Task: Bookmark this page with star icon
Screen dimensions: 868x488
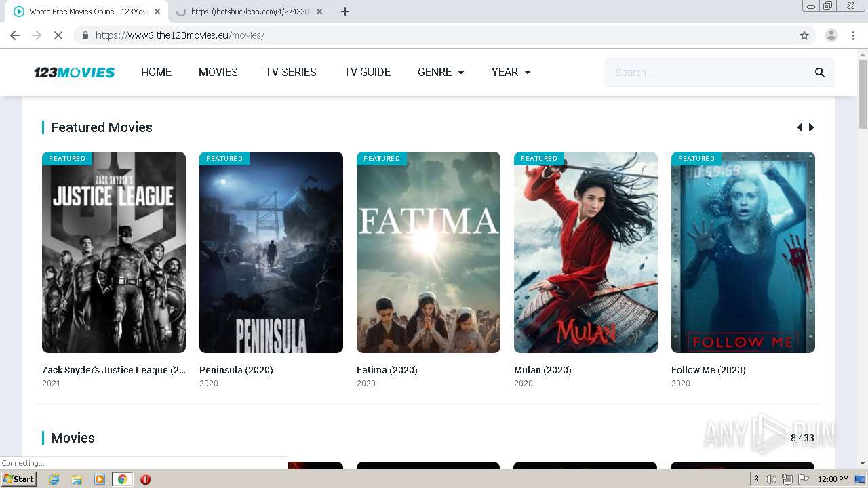Action: pos(804,35)
